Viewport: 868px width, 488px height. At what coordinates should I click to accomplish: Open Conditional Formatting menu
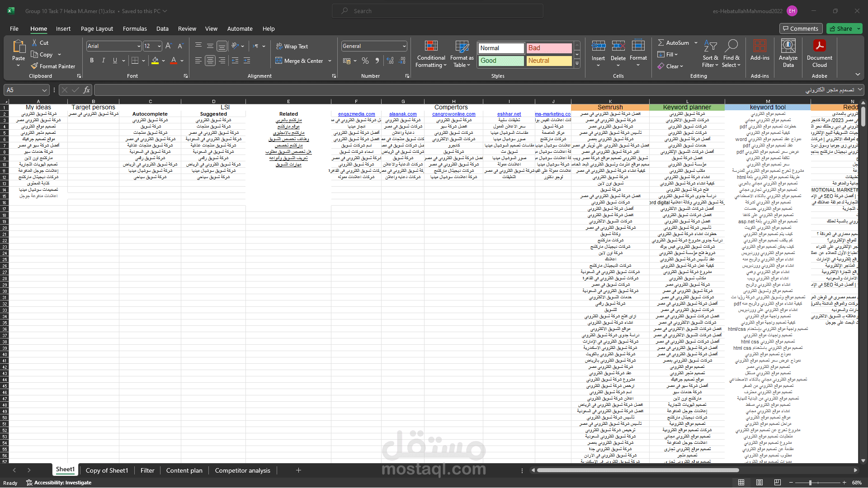431,54
